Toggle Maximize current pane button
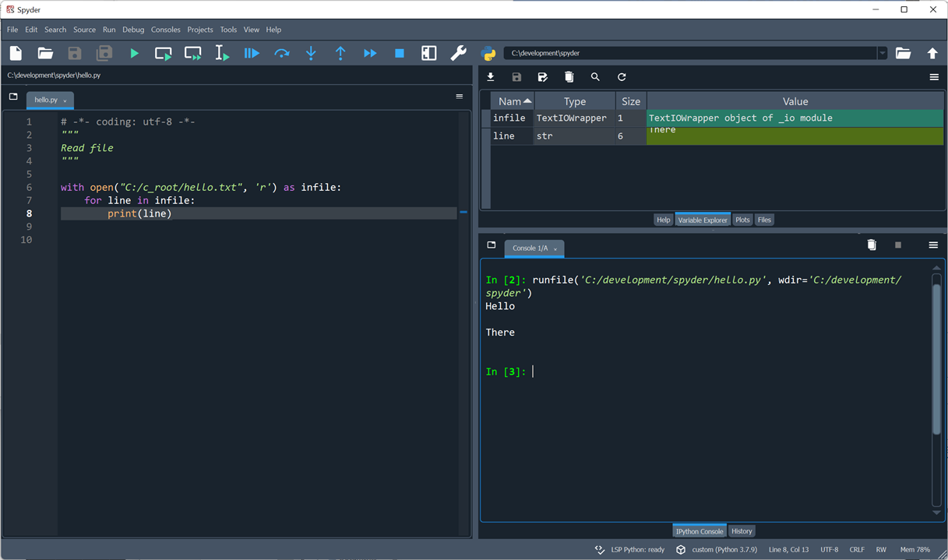 click(x=428, y=54)
